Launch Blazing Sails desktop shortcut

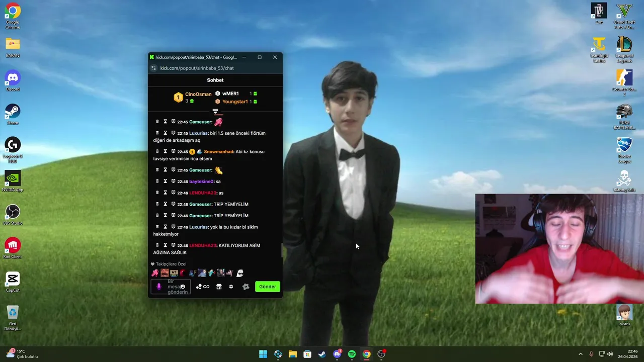624,182
